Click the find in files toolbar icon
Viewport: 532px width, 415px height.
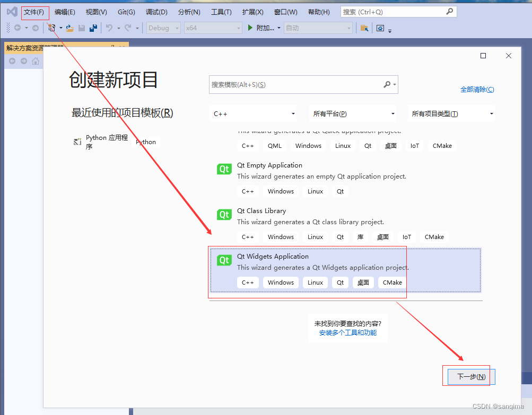[x=364, y=28]
